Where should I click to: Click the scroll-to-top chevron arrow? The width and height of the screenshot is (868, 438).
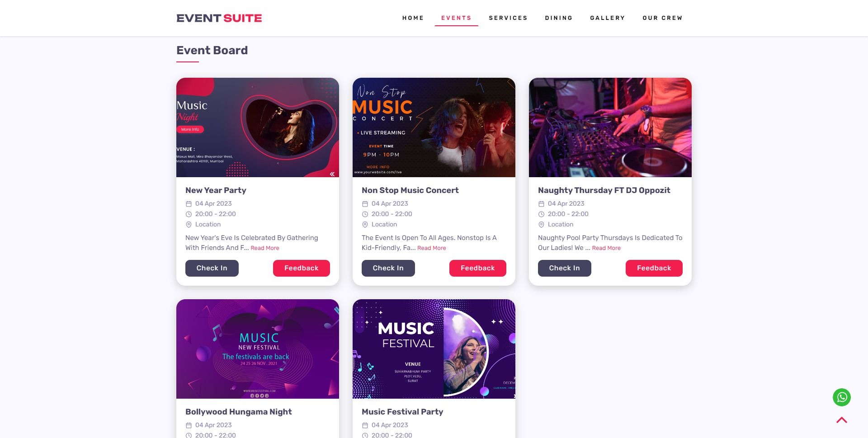pos(841,420)
